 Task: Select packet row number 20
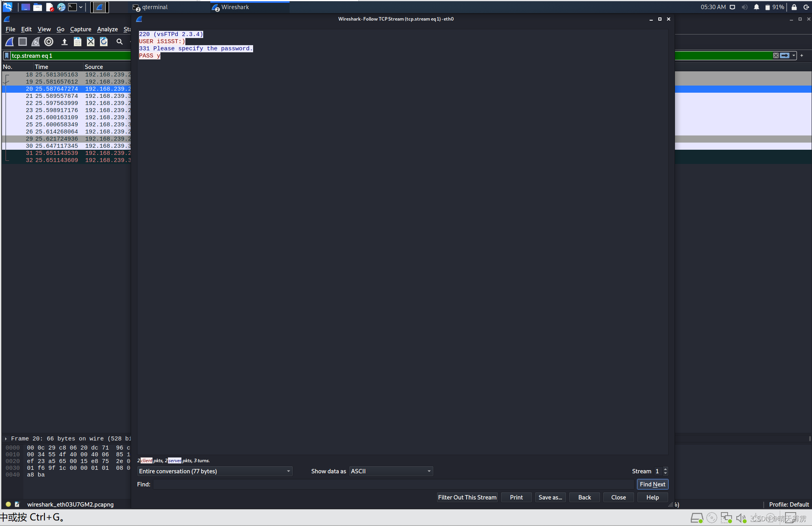67,89
